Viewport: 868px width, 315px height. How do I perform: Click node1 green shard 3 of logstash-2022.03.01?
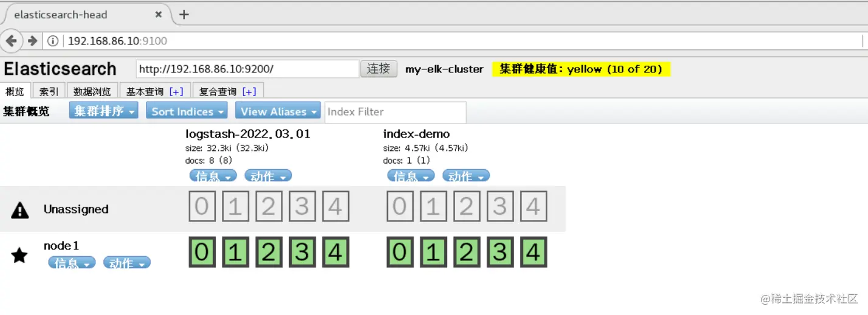pyautogui.click(x=302, y=252)
